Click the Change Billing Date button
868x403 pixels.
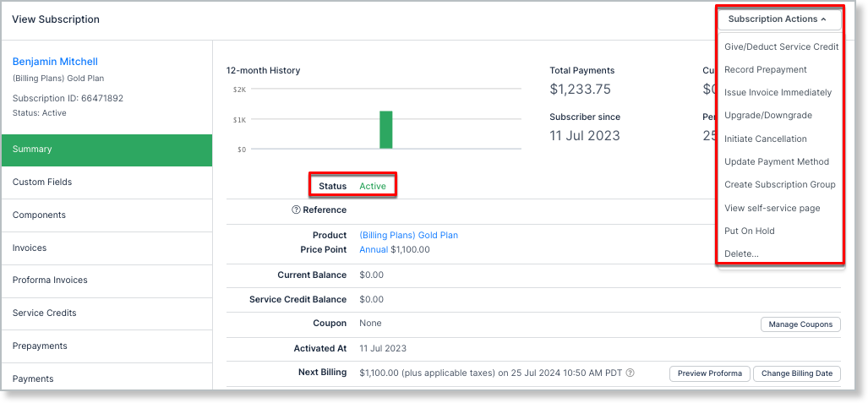796,373
